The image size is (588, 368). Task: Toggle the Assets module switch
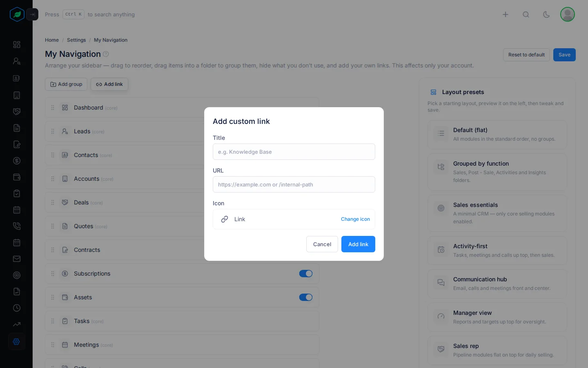(x=306, y=297)
